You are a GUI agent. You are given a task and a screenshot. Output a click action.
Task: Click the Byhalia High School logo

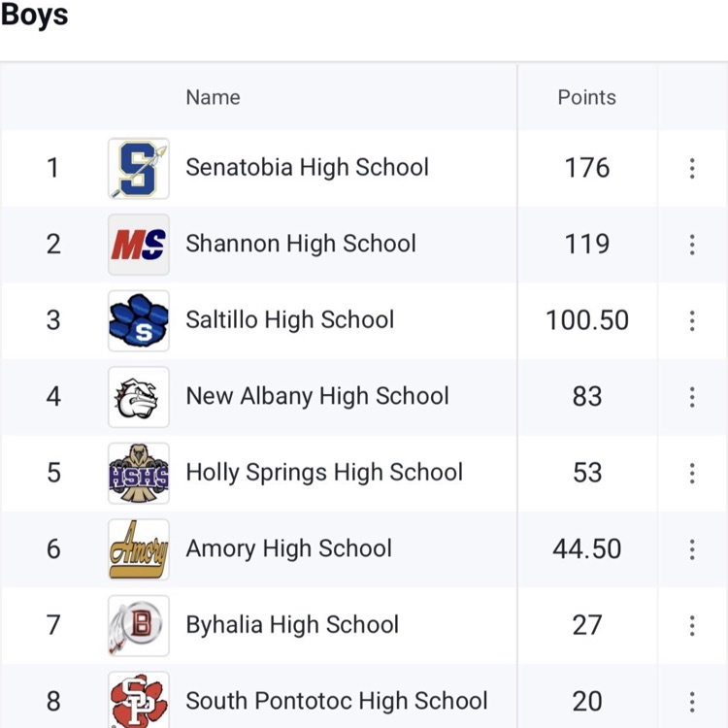click(x=139, y=625)
